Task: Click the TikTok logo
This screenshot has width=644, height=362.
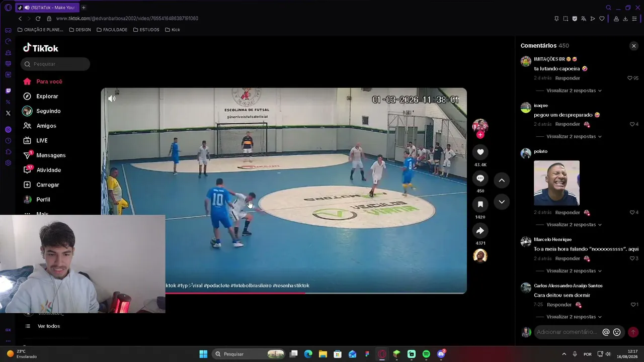Action: point(41,48)
